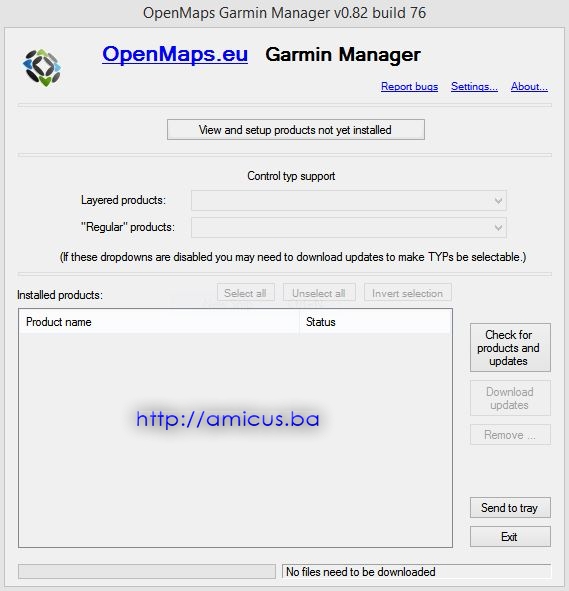Click the Select all button
This screenshot has height=591, width=569.
point(246,293)
